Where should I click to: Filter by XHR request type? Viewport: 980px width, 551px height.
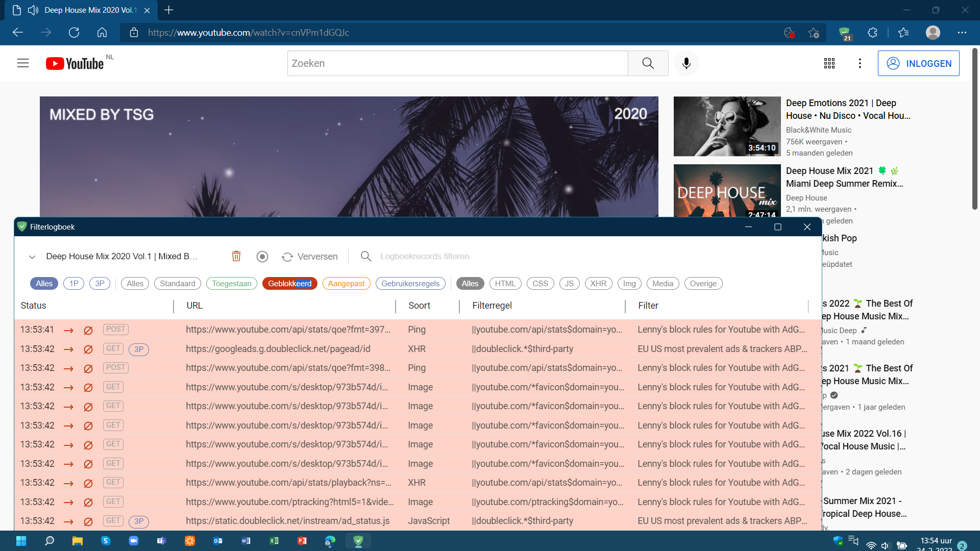point(598,284)
